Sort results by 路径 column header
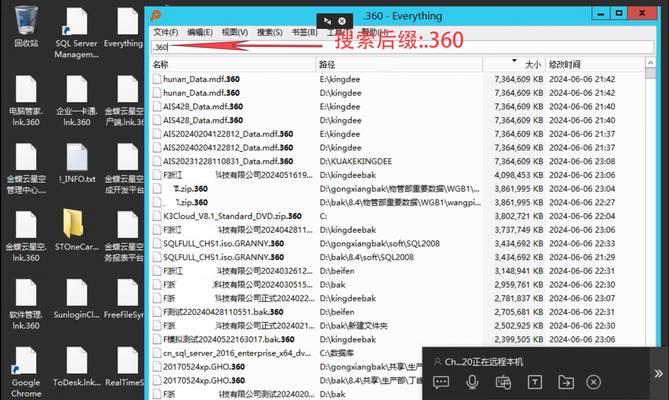The width and height of the screenshot is (669, 400). click(x=399, y=64)
